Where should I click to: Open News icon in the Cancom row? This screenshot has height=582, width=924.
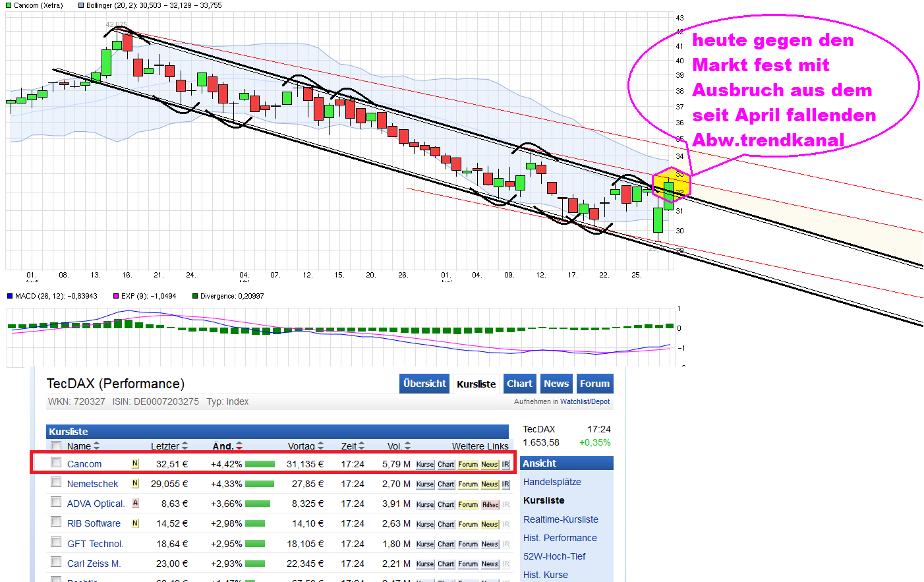point(490,465)
